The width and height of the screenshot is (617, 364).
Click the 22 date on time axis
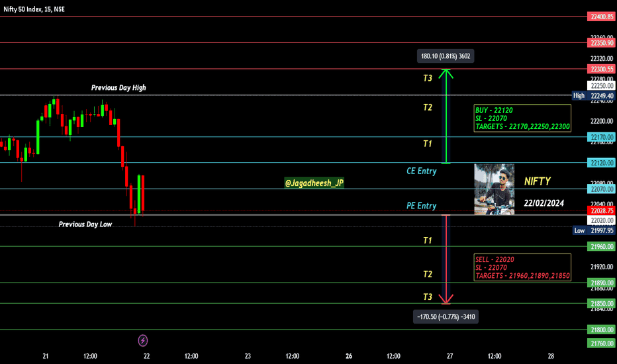(147, 356)
